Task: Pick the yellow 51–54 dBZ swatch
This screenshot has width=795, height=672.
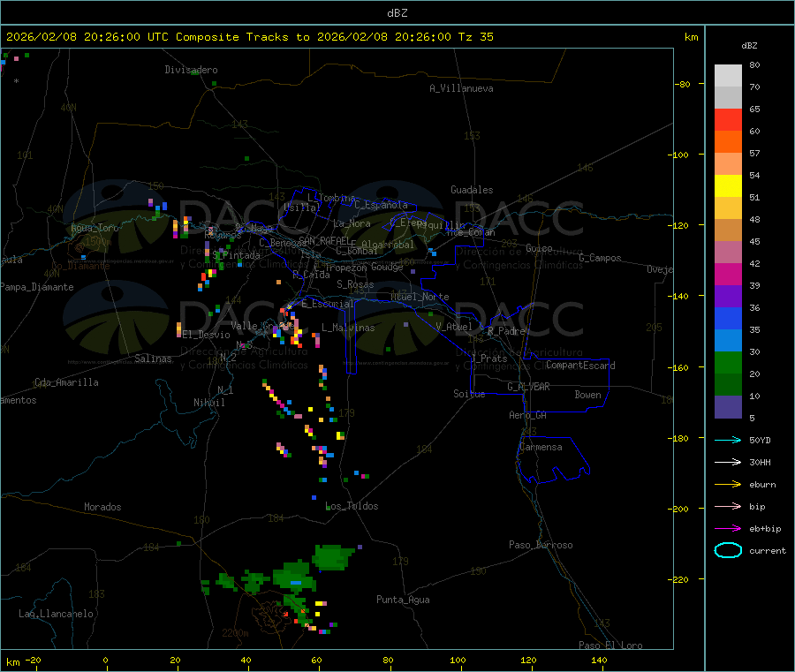Action: 728,186
